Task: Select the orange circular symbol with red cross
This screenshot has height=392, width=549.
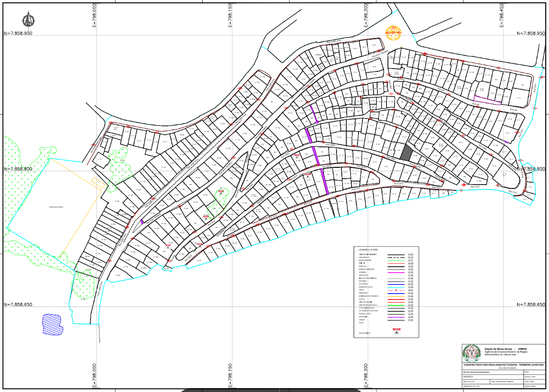Action: pos(393,33)
